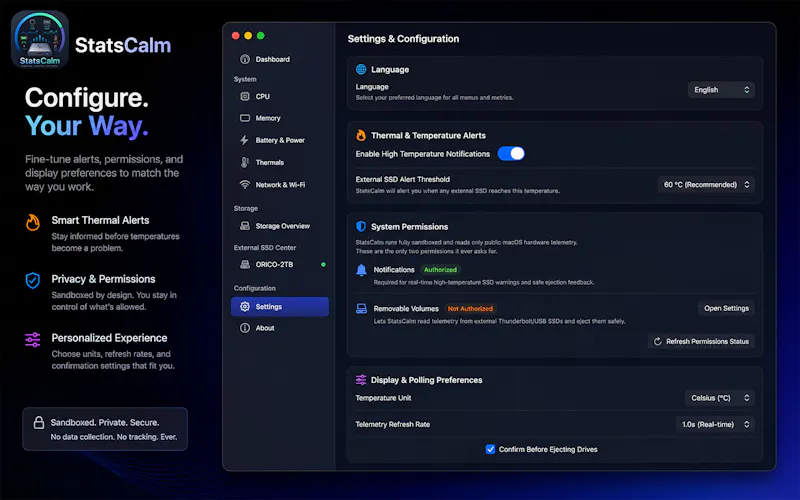The width and height of the screenshot is (800, 500).
Task: Disable High Temperature Notifications toggle
Action: tap(511, 154)
